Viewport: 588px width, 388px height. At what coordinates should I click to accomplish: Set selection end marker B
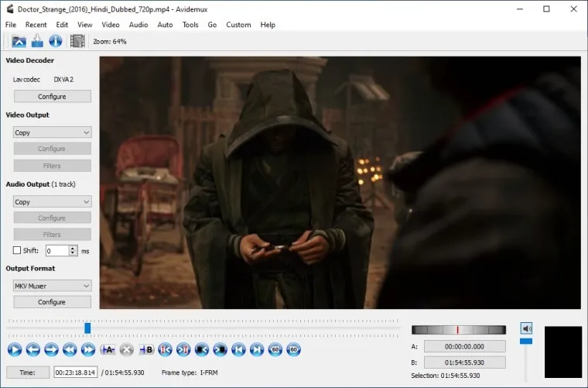(147, 350)
